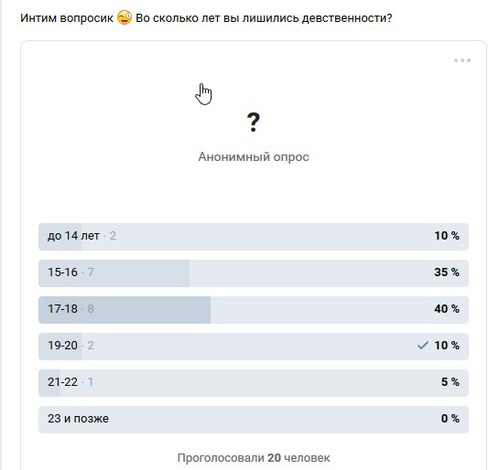
Task: Select the '17-18' poll option
Action: point(254,310)
